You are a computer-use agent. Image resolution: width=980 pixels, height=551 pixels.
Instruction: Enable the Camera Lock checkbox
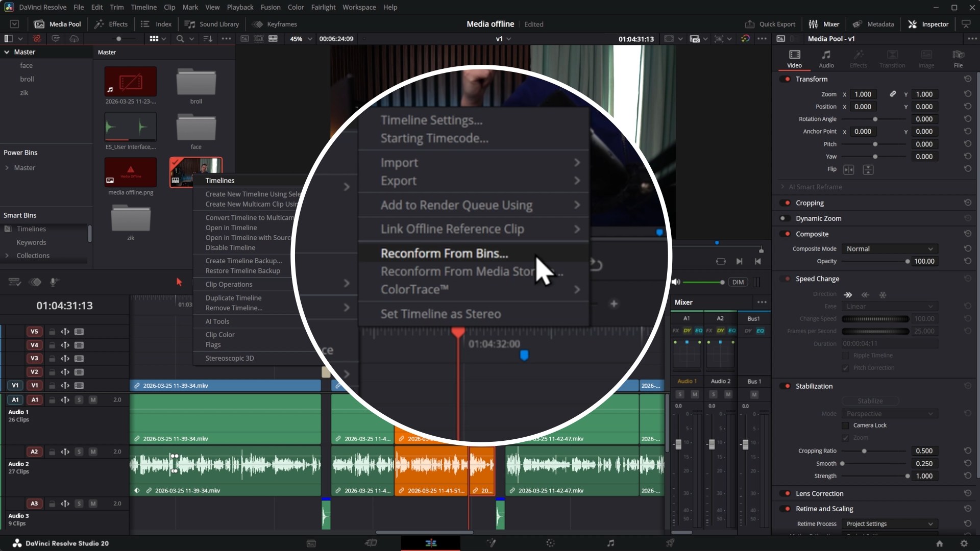[x=846, y=425]
